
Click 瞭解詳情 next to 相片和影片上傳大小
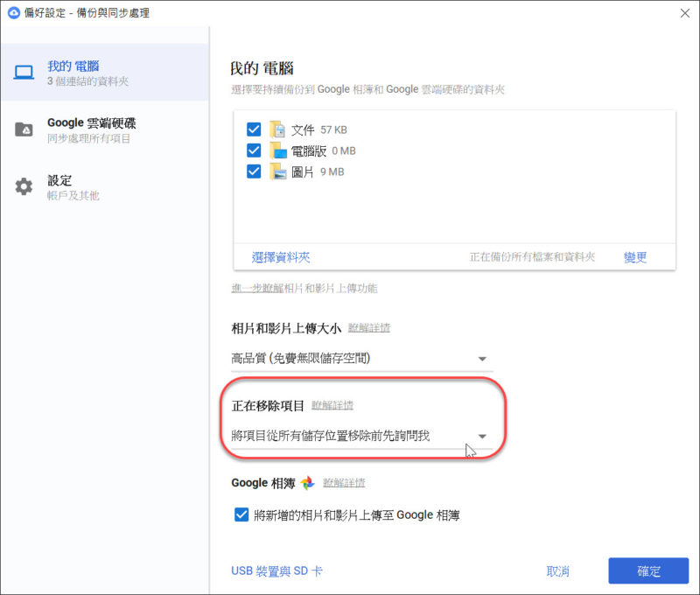pyautogui.click(x=369, y=328)
